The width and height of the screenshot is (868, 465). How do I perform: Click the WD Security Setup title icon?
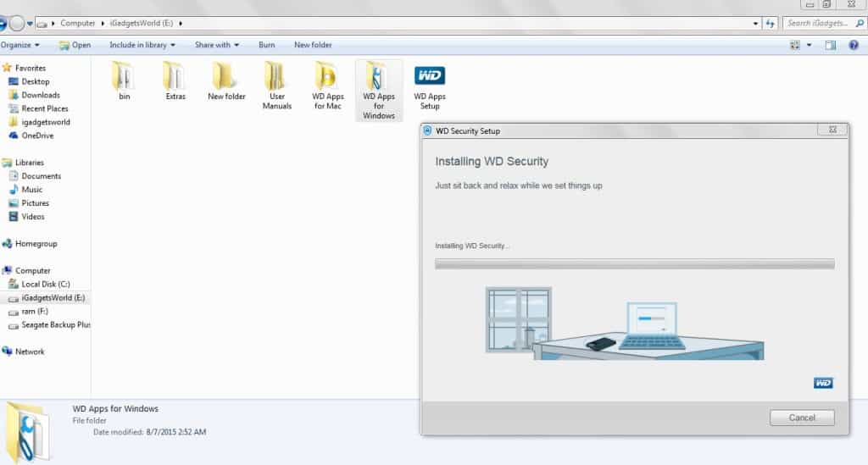[427, 131]
